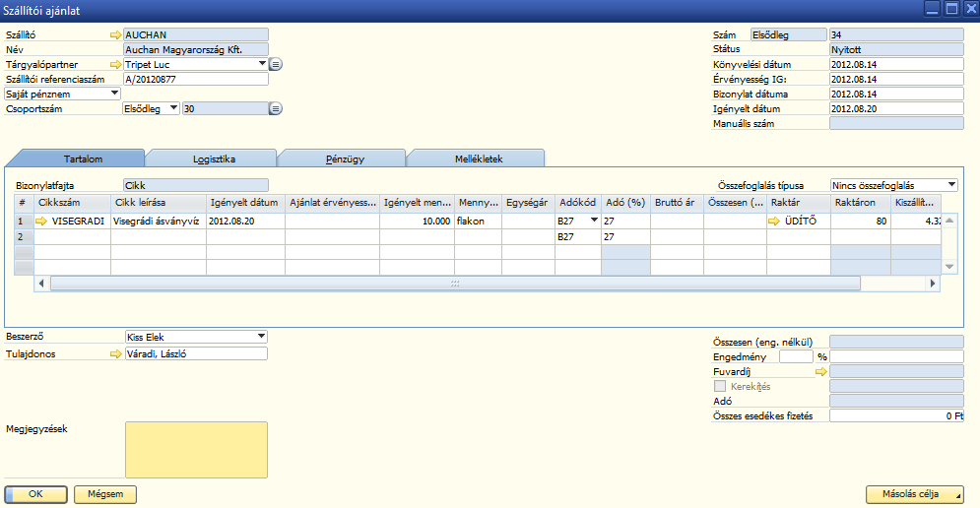Open the Csoportszám Elsődleg dropdown
Viewport: 980px width, 508px height.
coord(173,108)
